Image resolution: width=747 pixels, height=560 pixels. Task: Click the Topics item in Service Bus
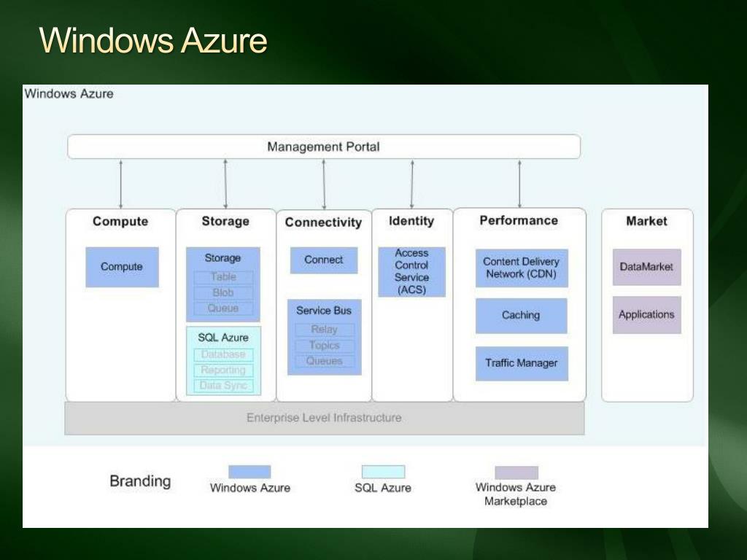325,345
